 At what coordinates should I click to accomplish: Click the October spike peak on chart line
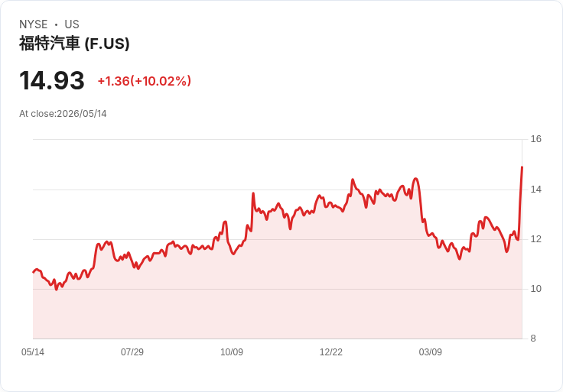[253, 193]
